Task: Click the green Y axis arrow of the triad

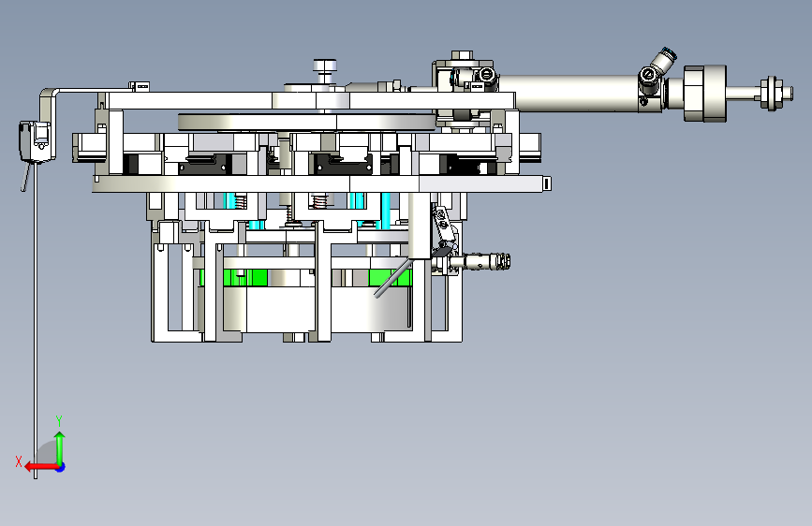Action: [60, 447]
